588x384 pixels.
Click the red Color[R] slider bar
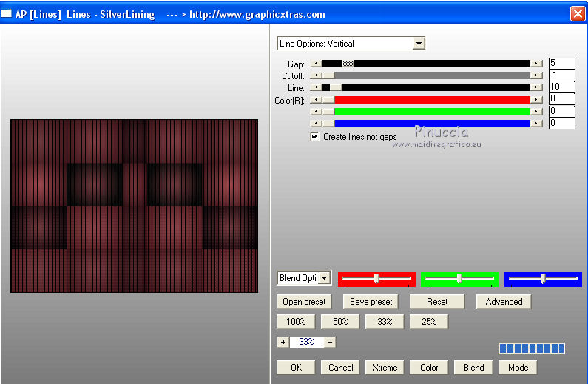(x=426, y=100)
